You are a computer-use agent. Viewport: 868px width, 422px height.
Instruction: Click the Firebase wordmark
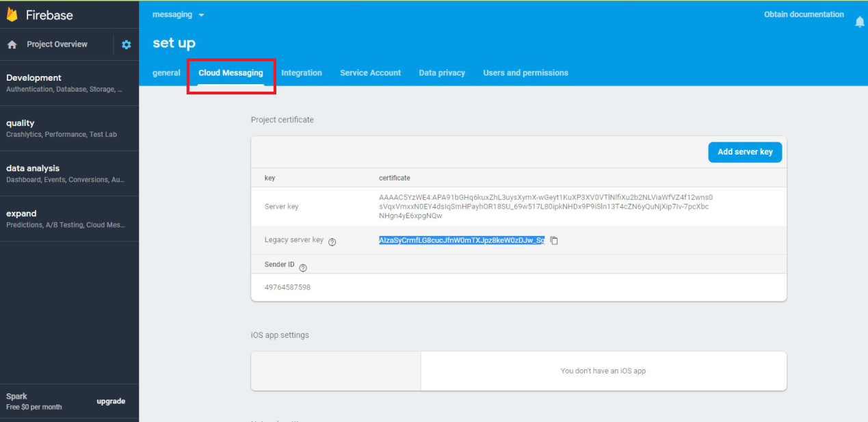(x=49, y=15)
